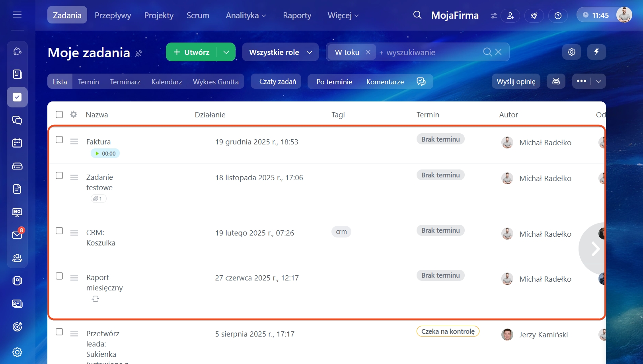Click the rocket icon in the top bar
Screen dimensions: 643x364
tap(534, 16)
